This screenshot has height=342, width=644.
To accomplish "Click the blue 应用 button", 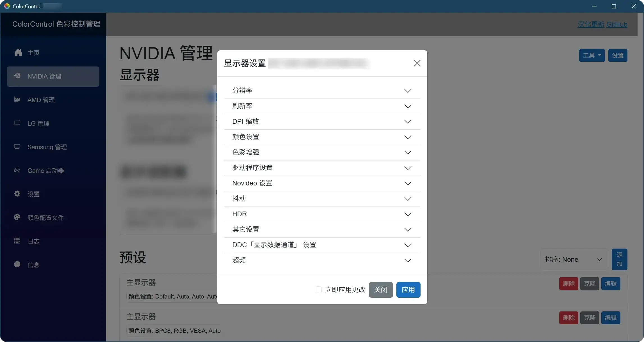I will click(x=408, y=290).
